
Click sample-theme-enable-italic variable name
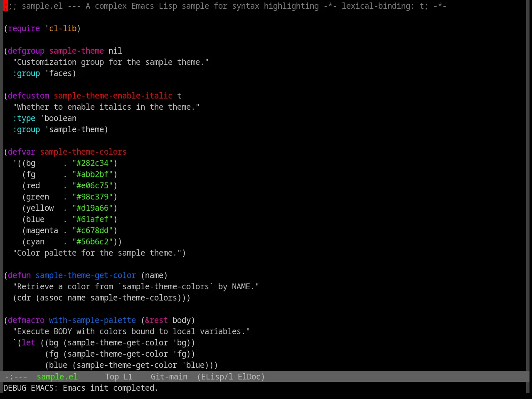pyautogui.click(x=113, y=96)
